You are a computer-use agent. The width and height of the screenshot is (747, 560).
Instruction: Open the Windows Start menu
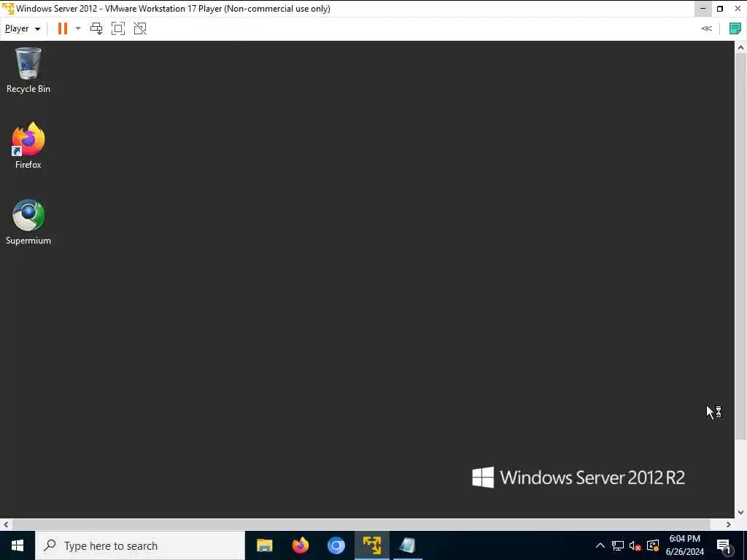point(18,545)
